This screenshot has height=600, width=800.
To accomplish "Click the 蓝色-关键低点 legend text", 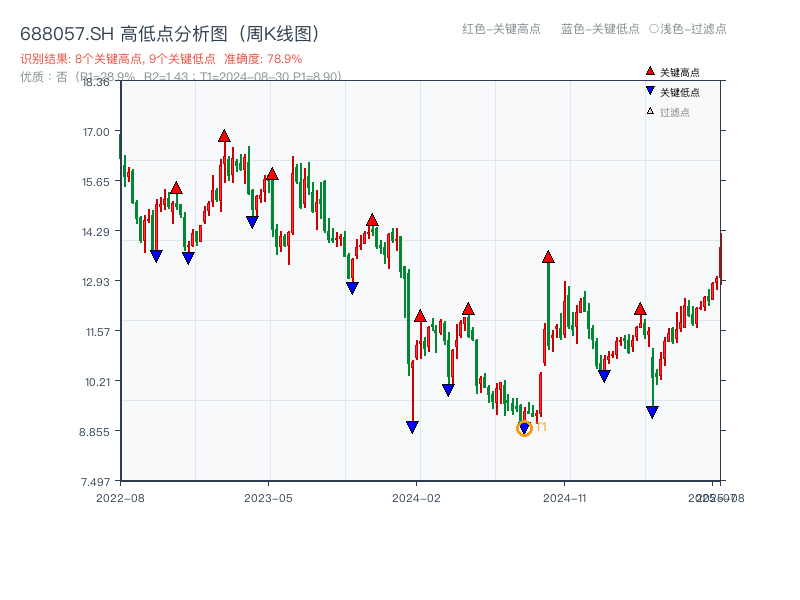I will [x=600, y=29].
